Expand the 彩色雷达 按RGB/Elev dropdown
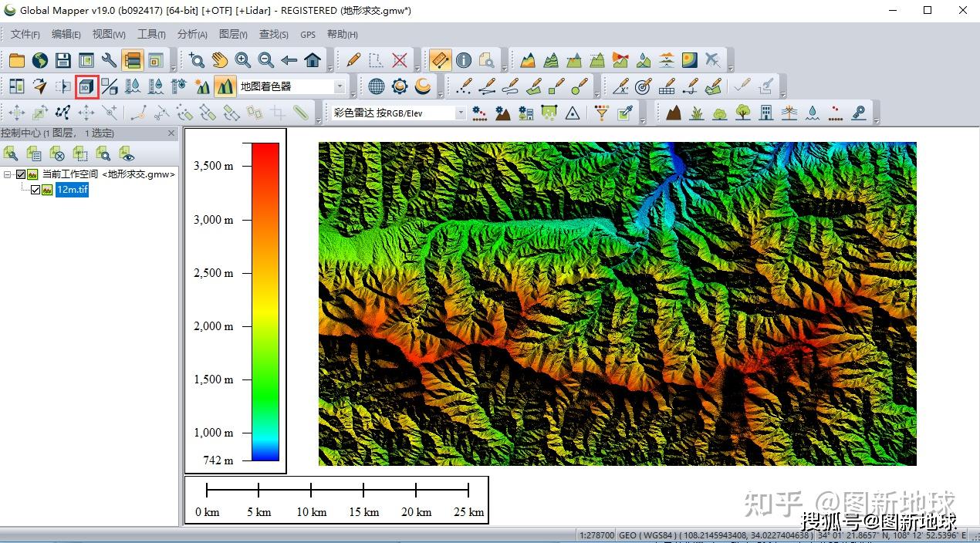Viewport: 980px width, 543px height. 461,113
